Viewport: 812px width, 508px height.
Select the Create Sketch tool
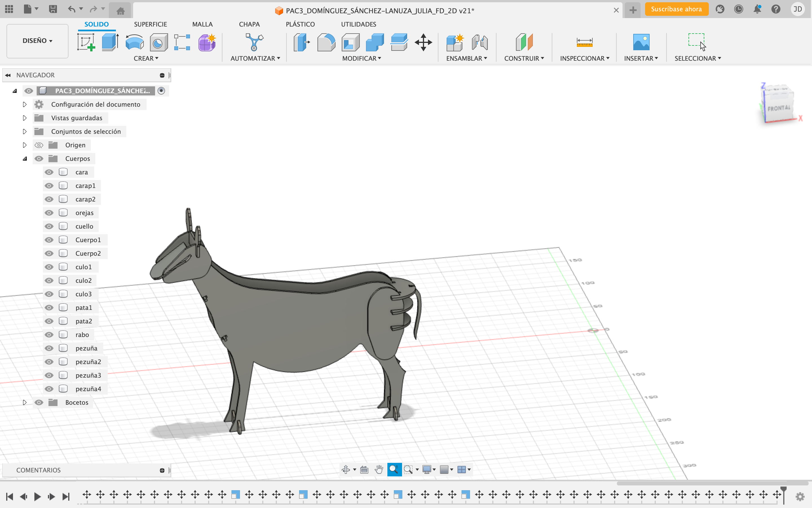pos(86,42)
